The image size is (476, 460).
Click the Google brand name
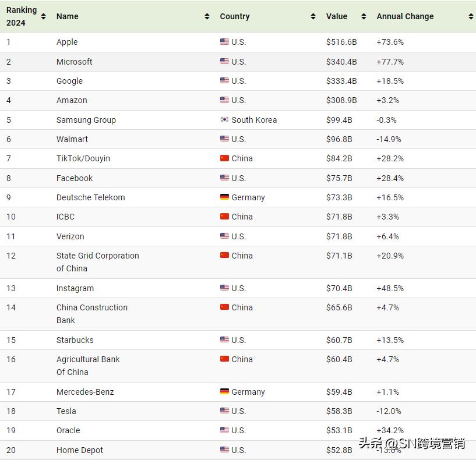click(69, 81)
